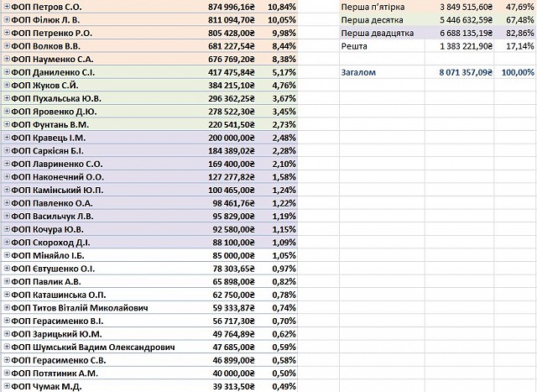The height and width of the screenshot is (392, 537).
Task: Select the 82,86% share cell
Action: click(519, 33)
